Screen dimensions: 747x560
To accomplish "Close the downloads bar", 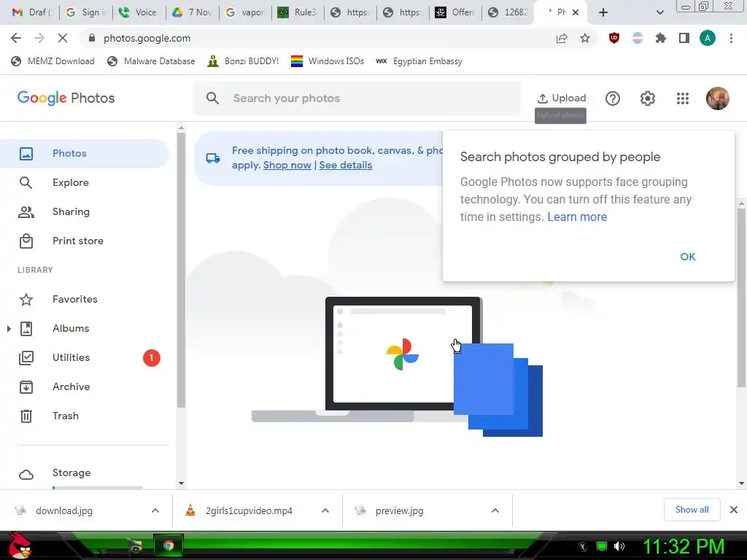I will pos(734,510).
